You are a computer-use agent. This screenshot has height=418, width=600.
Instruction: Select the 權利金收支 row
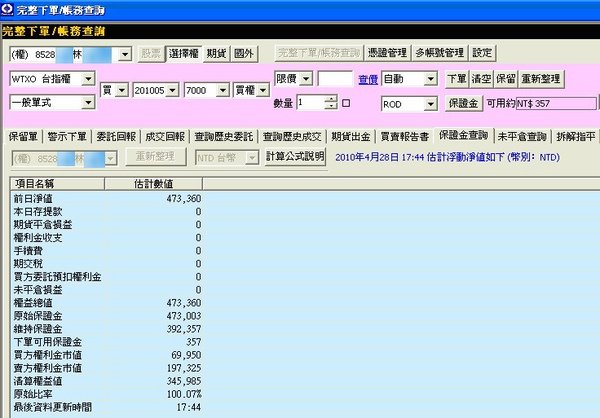coord(106,238)
